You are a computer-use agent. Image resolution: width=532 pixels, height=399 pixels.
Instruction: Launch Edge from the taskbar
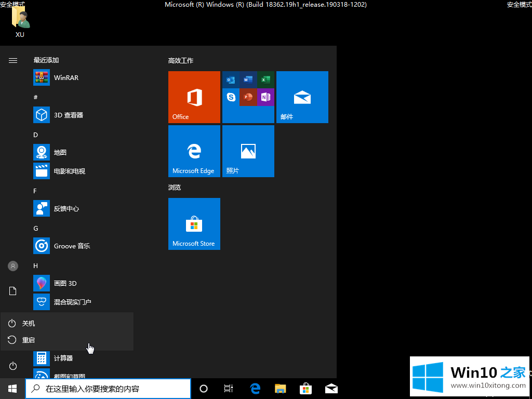pyautogui.click(x=255, y=389)
